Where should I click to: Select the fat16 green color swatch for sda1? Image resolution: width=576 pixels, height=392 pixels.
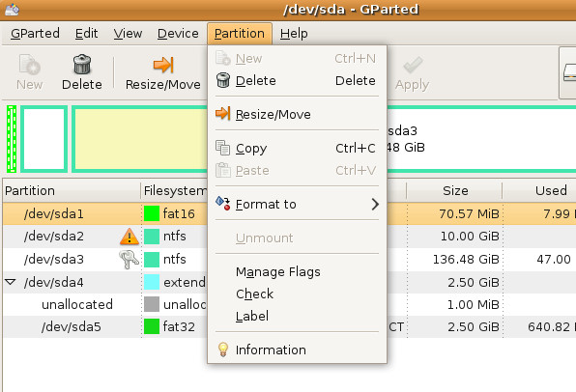(x=152, y=213)
